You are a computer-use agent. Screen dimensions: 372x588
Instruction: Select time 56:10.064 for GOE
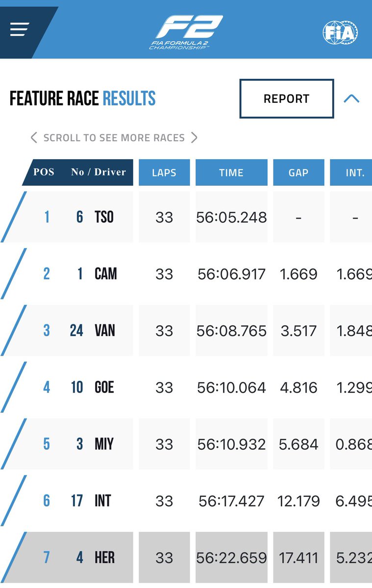click(x=231, y=388)
